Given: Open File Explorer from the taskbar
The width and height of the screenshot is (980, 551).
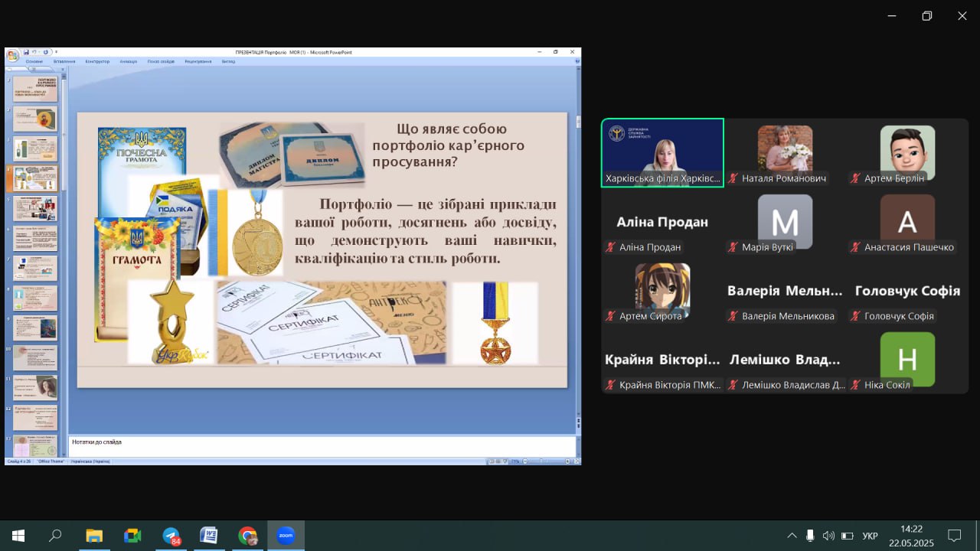Looking at the screenshot, I should point(94,536).
